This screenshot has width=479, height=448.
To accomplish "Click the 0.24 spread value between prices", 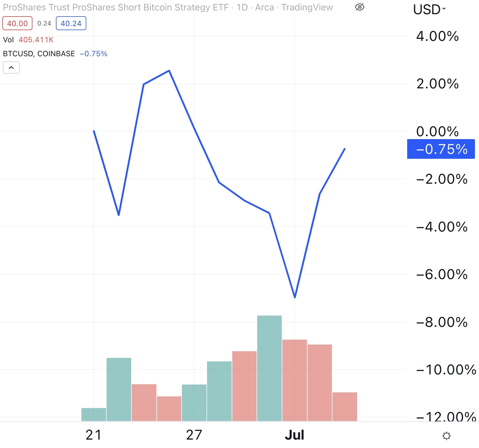I will click(x=44, y=23).
